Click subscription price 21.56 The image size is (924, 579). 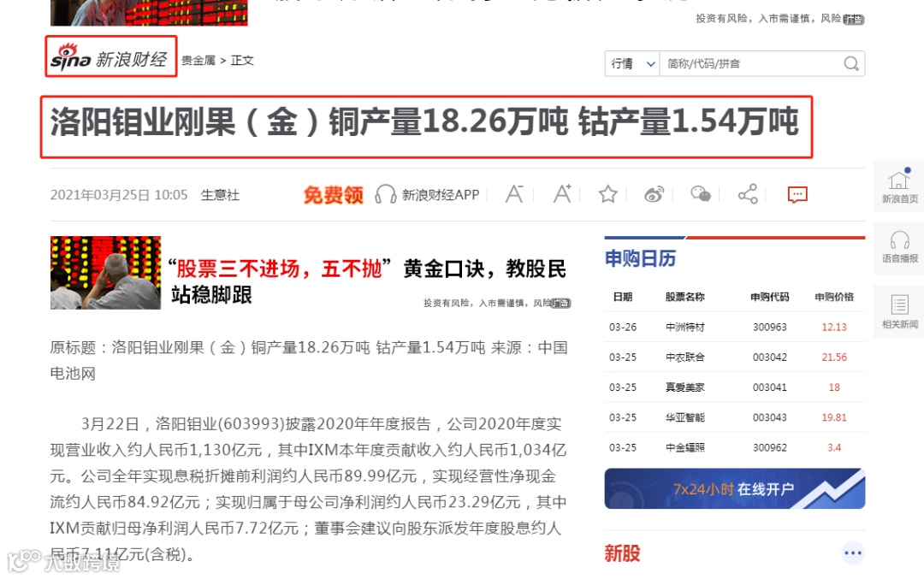(x=834, y=357)
